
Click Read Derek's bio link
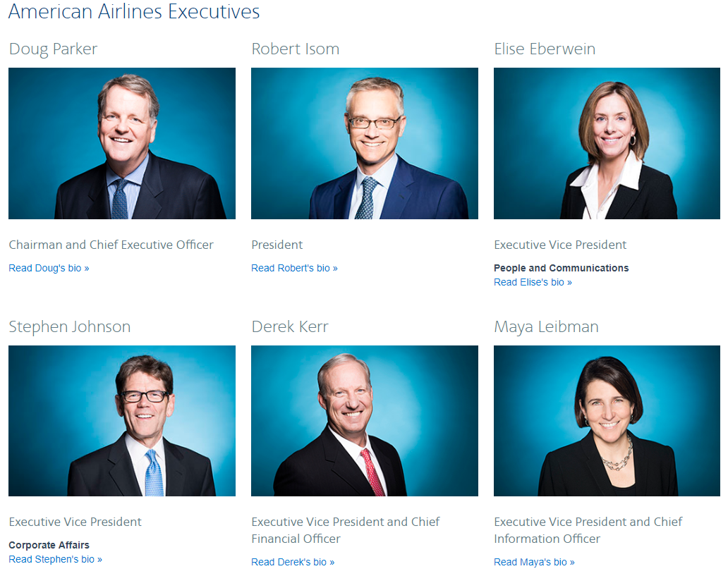pyautogui.click(x=293, y=562)
